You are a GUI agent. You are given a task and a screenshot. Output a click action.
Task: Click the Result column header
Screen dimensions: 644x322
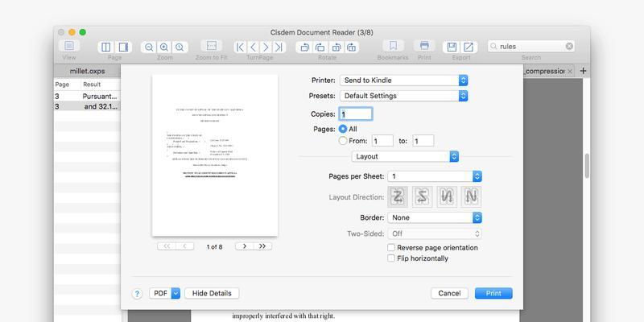point(100,85)
